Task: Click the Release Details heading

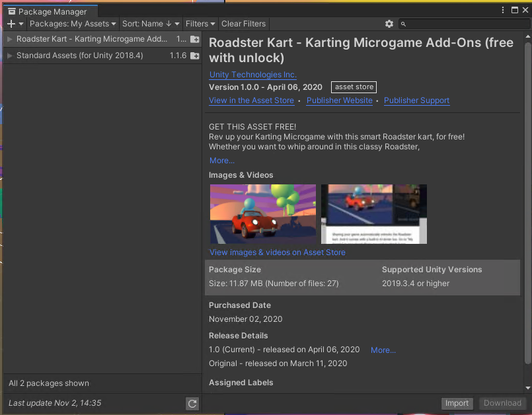Action: point(238,336)
